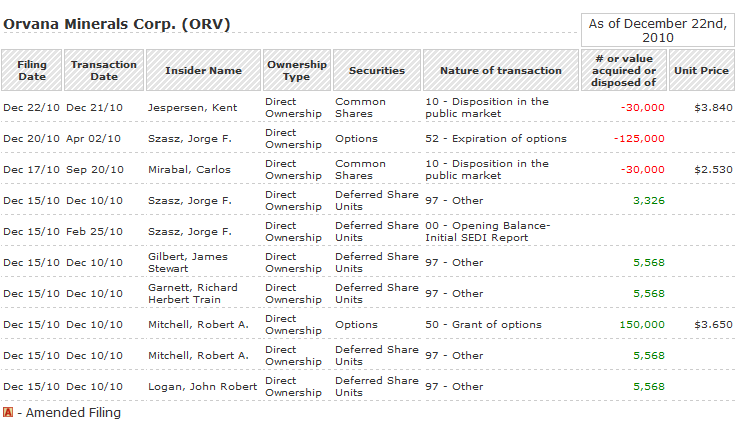750x430 pixels.
Task: Click the Ownership Type column header
Action: 296,71
